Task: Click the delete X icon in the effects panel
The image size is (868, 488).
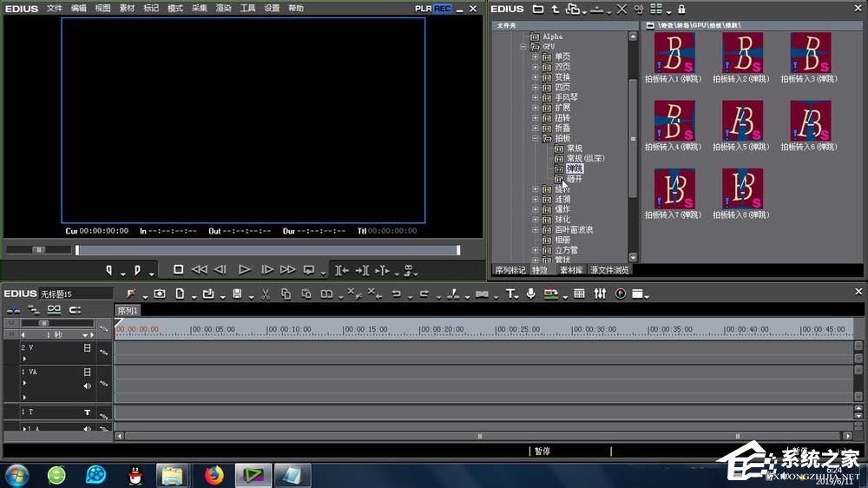Action: point(621,9)
